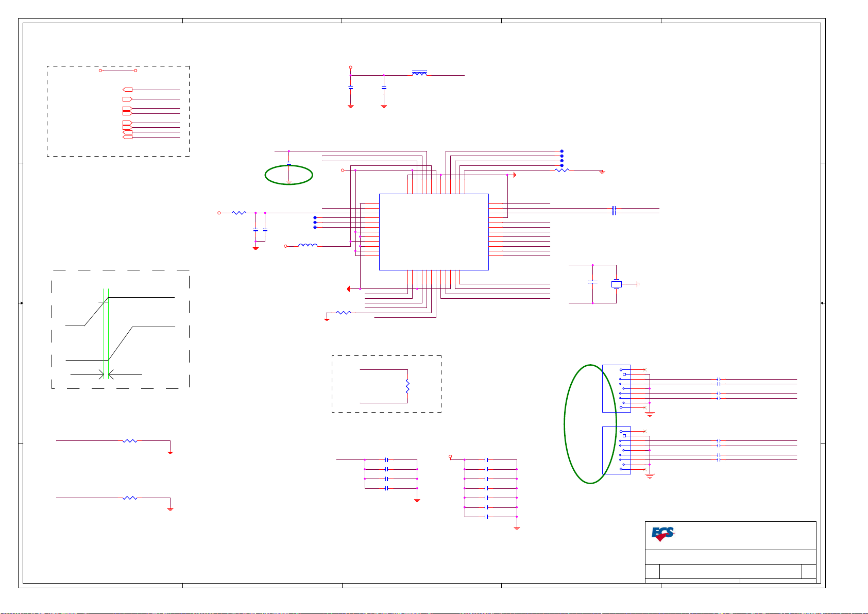Click the power terminal circle of the seven-capacitor bank

point(450,456)
